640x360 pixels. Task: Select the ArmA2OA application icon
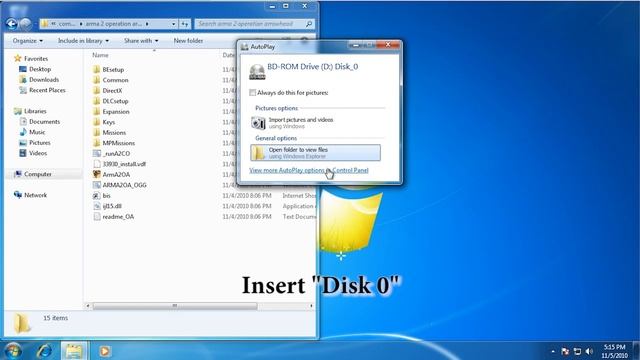click(97, 174)
